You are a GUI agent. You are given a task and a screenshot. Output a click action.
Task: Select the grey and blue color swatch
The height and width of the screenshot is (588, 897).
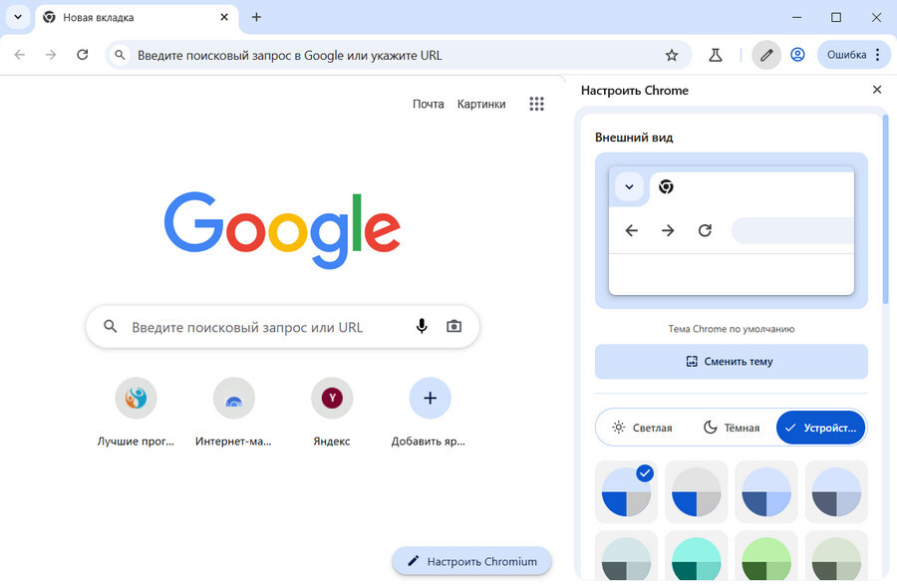pyautogui.click(x=697, y=491)
